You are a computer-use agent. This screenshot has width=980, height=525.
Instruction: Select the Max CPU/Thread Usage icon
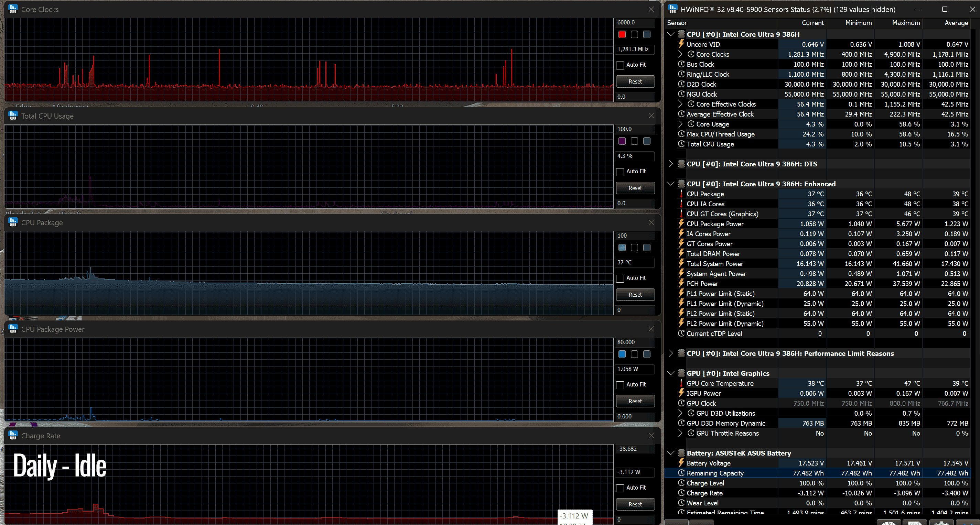click(681, 134)
